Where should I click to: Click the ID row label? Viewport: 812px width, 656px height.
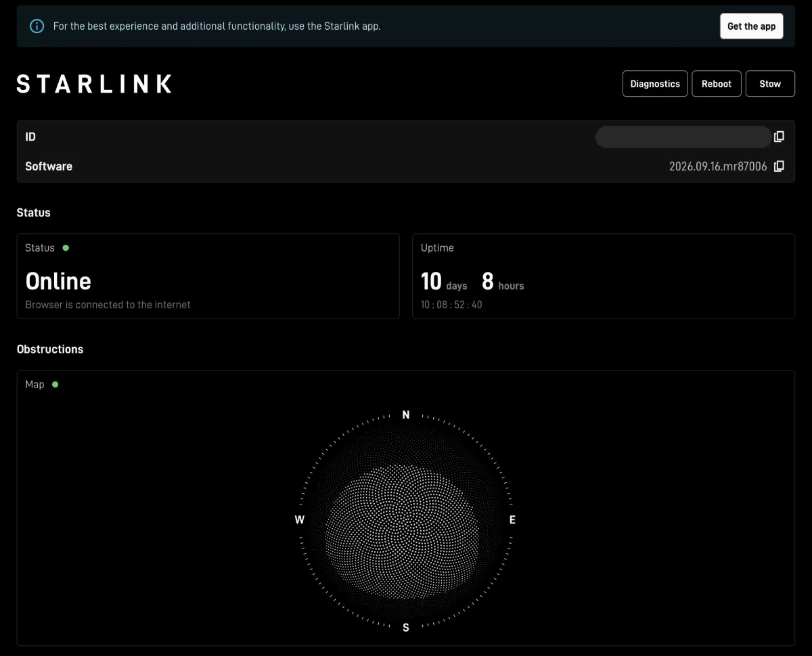[30, 137]
